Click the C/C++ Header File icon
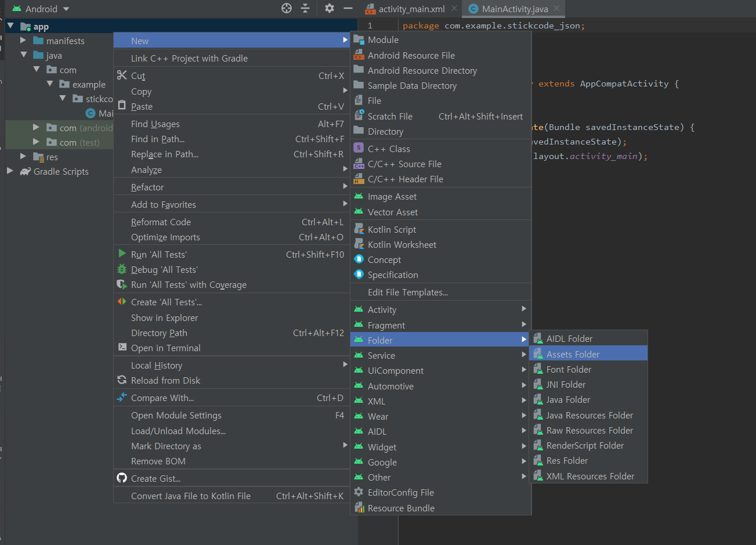Screen dimensions: 756x545 click(x=359, y=179)
